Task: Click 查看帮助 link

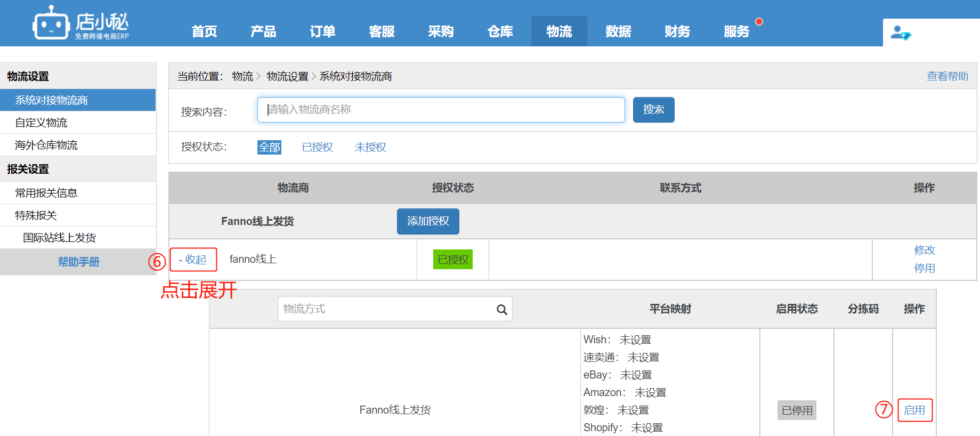Action: [x=947, y=76]
